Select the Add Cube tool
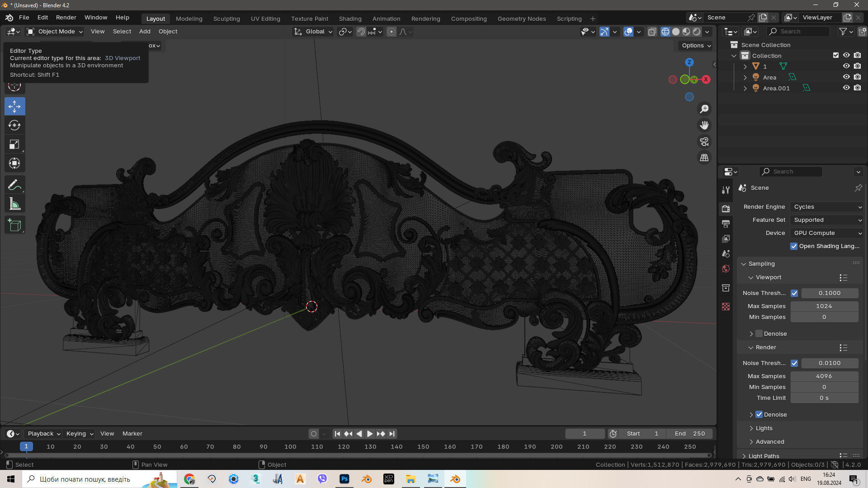868x488 pixels. point(14,225)
